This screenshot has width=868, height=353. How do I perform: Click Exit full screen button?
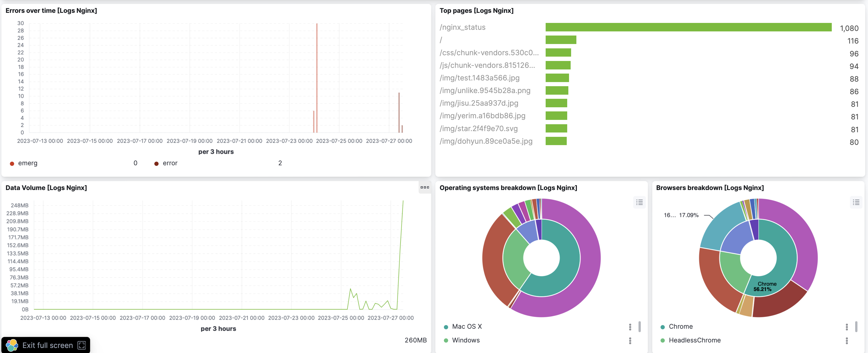[47, 345]
